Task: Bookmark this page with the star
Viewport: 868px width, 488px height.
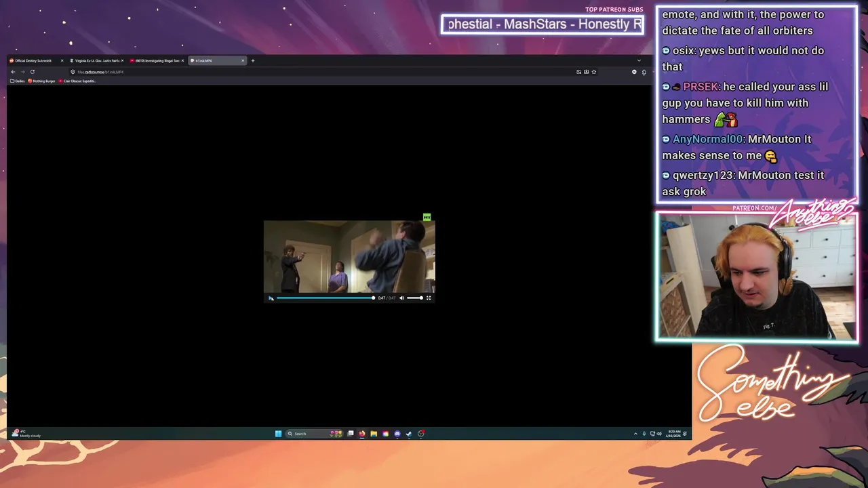Action: 594,72
